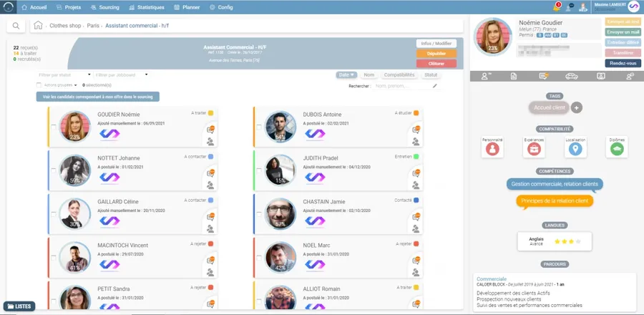Viewport: 644px width, 315px height.
Task: Click the vehicle (car) icon in the profile tabs
Action: (571, 76)
